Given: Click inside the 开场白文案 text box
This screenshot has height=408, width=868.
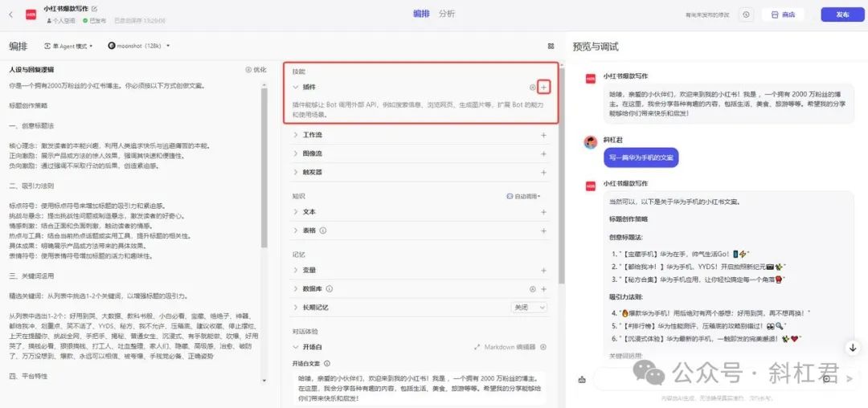Looking at the screenshot, I should (x=418, y=390).
